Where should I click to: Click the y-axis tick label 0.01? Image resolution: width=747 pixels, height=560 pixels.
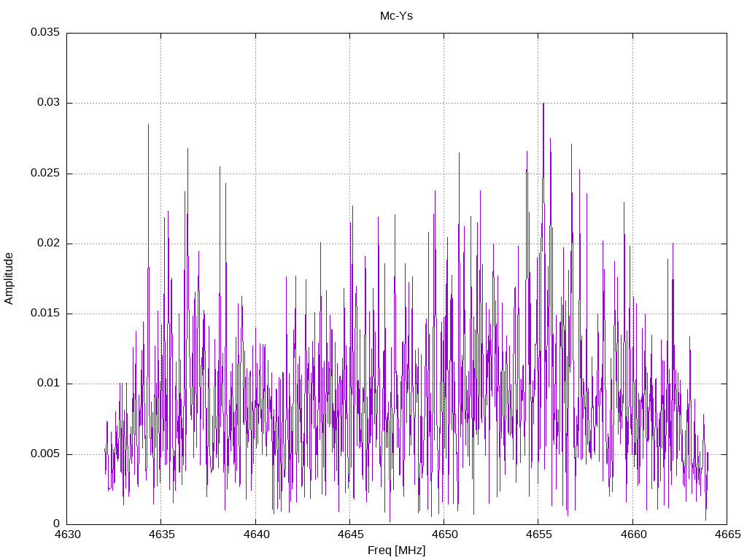[49, 384]
